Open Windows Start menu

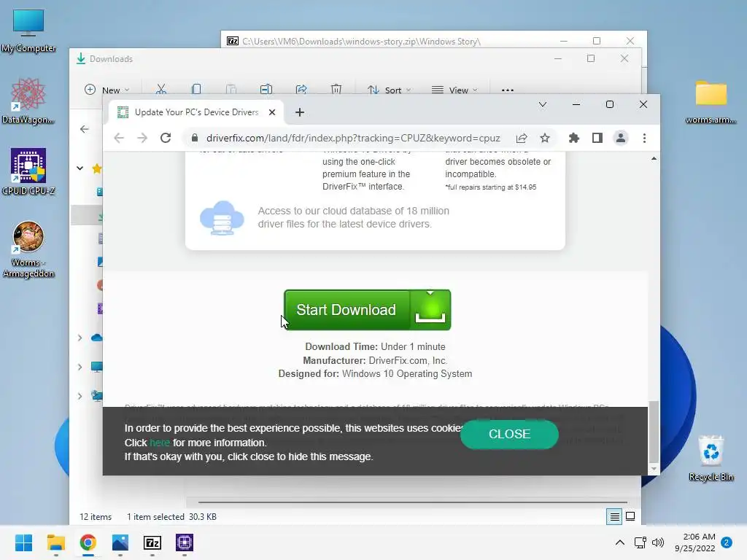23,542
